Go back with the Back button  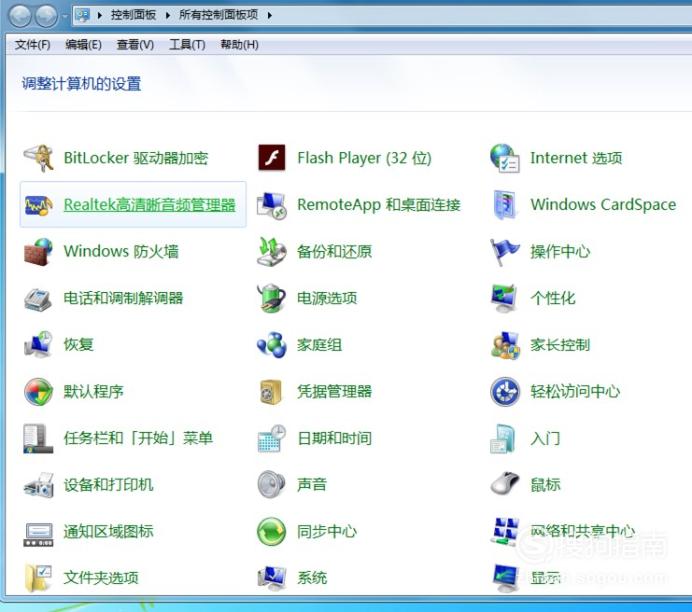[20, 16]
